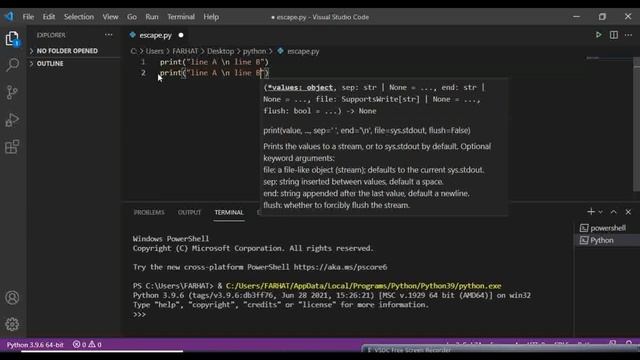The width and height of the screenshot is (640, 360).
Task: Click Desktop in the breadcrumb path
Action: pyautogui.click(x=220, y=51)
